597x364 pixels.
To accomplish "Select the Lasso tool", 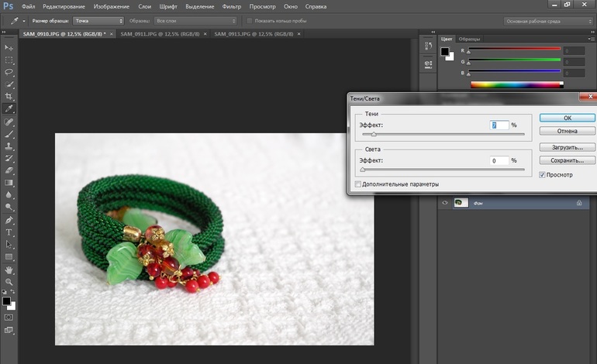I will pos(9,71).
